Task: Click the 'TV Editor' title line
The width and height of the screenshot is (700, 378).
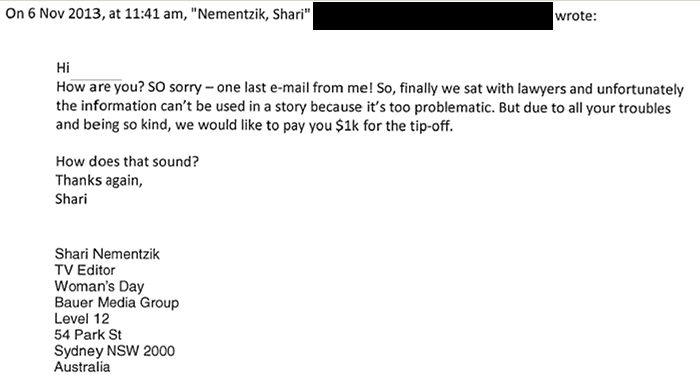Action: (85, 270)
